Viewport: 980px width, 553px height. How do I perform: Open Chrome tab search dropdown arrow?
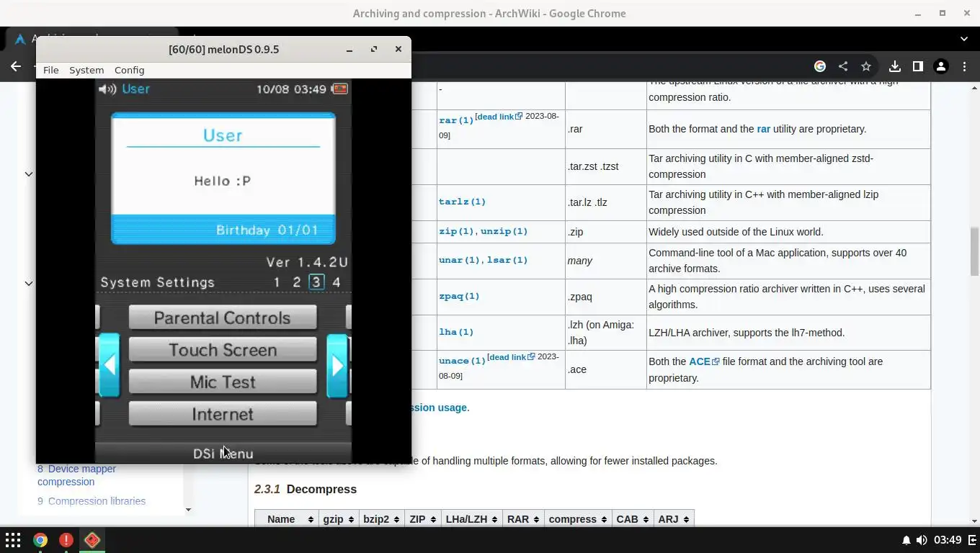point(964,38)
